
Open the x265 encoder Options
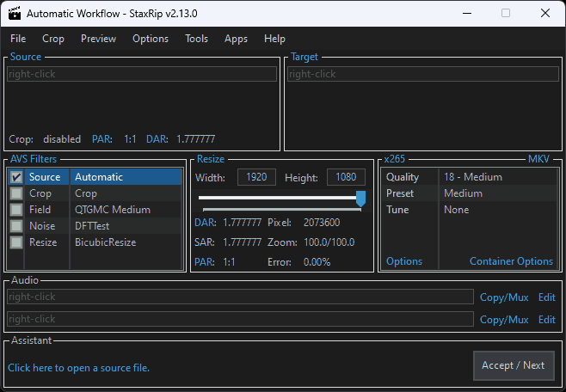point(404,261)
